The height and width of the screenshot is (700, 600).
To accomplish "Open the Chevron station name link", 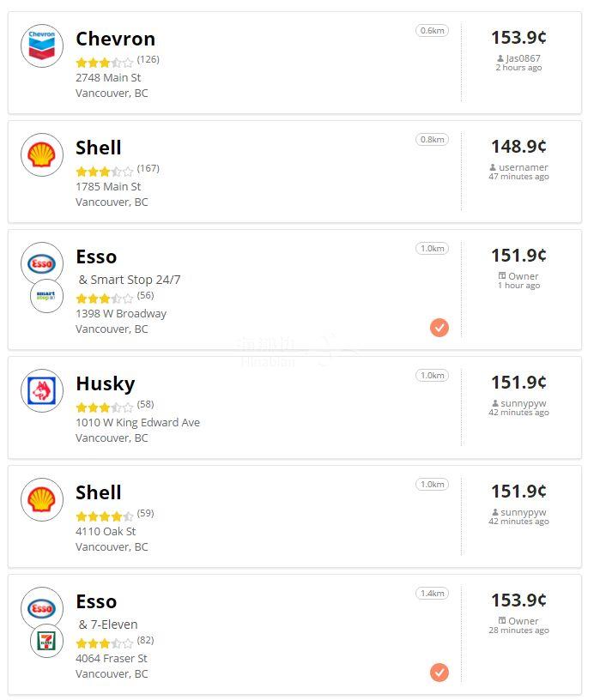I will point(115,39).
